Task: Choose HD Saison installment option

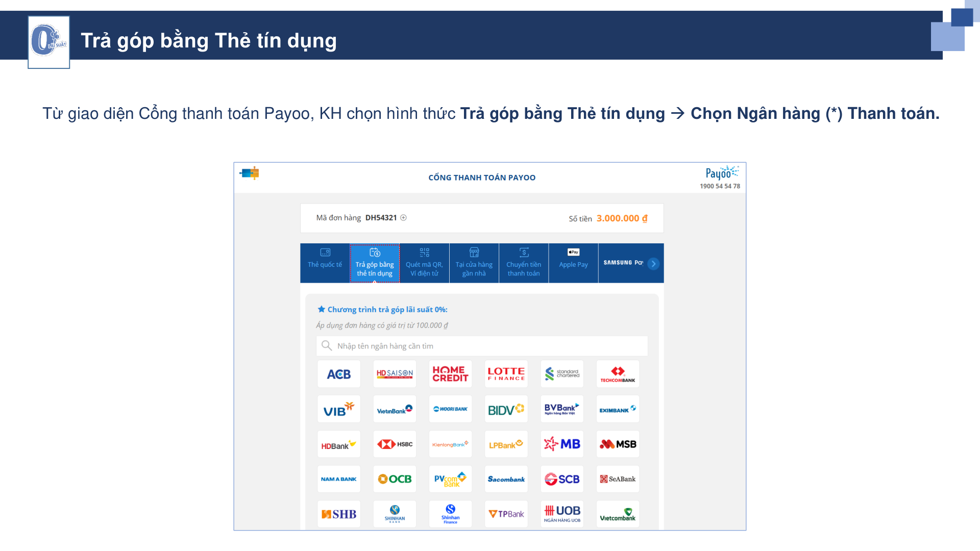Action: [x=395, y=374]
